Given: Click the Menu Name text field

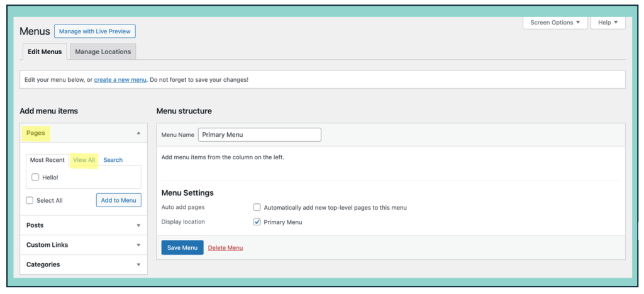Looking at the screenshot, I should (259, 135).
